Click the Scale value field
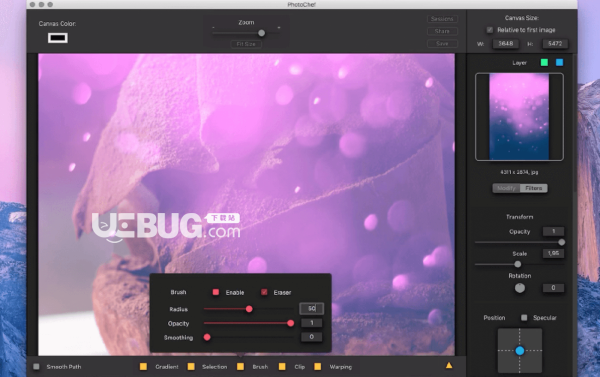 [553, 253]
